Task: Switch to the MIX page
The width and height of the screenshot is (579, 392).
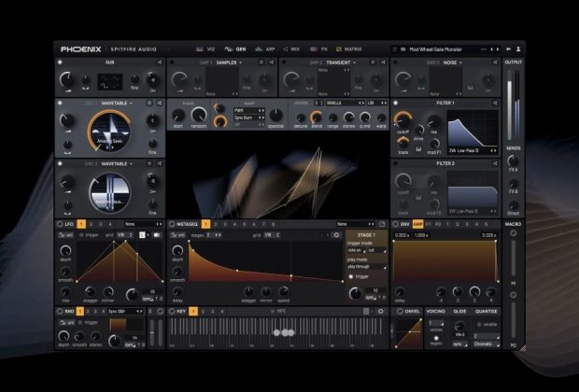Action: pos(291,49)
